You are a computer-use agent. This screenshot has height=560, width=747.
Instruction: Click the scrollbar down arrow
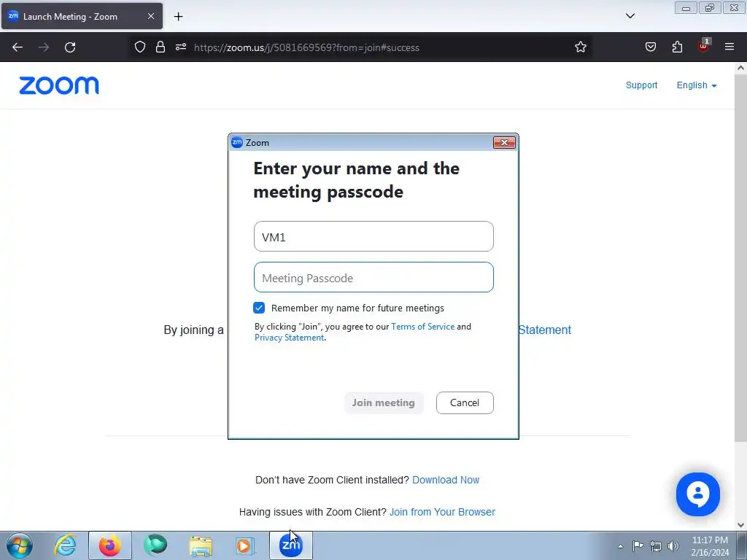point(740,525)
